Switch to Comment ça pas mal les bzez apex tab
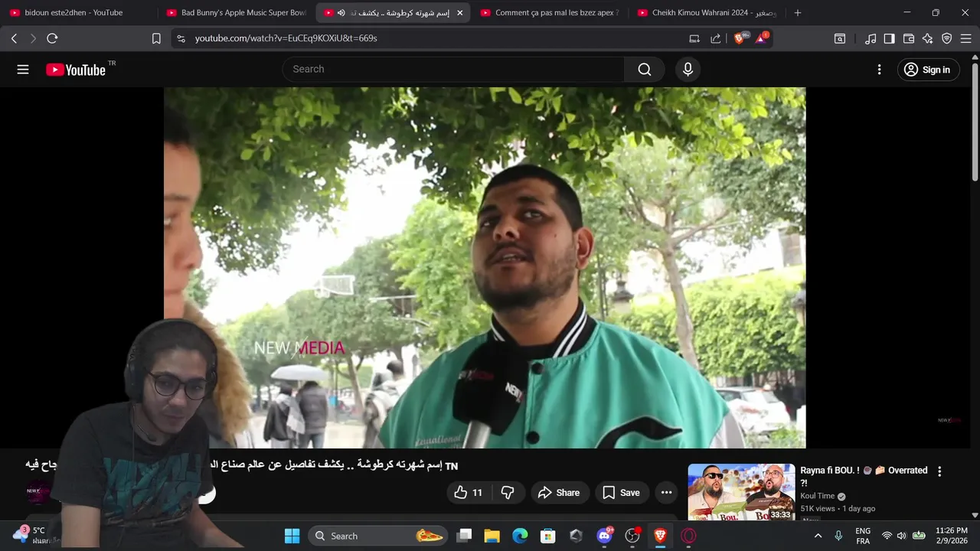The width and height of the screenshot is (980, 551). coord(550,13)
